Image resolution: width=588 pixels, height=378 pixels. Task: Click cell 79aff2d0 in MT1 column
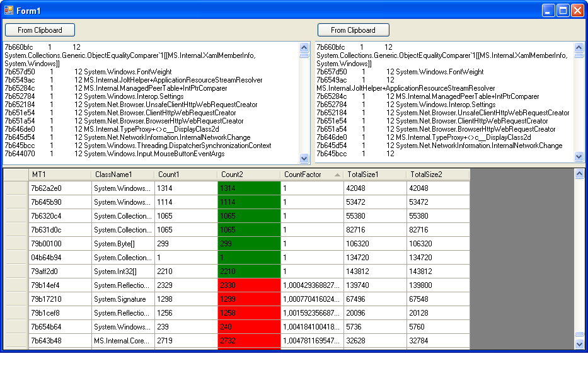(60, 272)
